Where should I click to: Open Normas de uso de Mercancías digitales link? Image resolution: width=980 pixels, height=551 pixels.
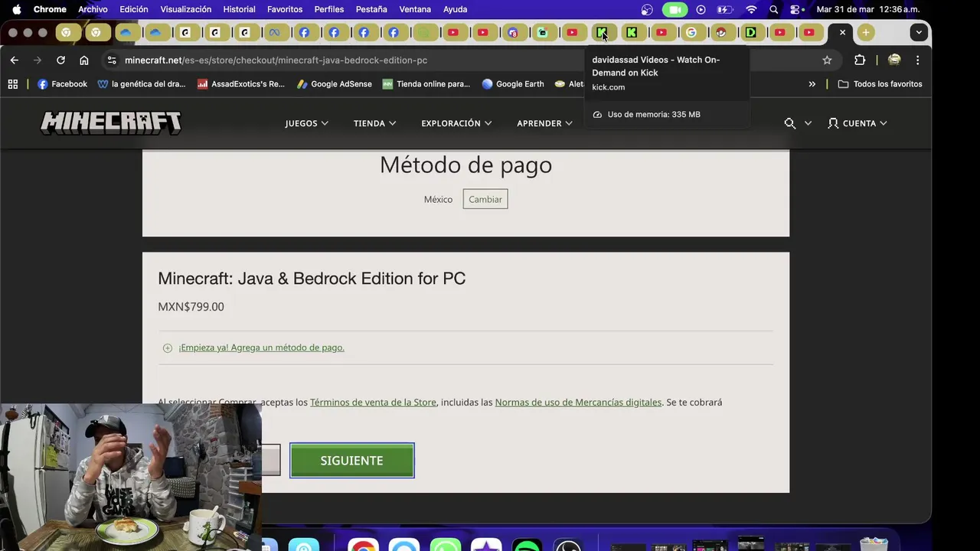tap(578, 402)
